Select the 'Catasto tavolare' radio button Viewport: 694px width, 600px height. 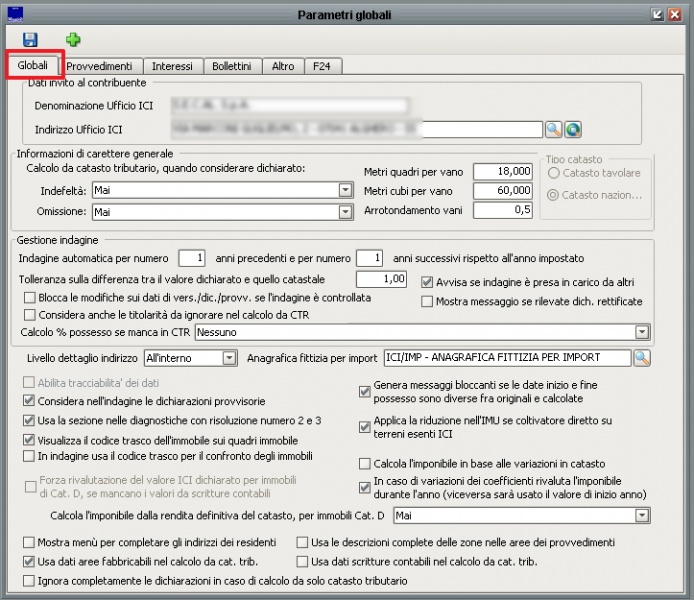(554, 174)
